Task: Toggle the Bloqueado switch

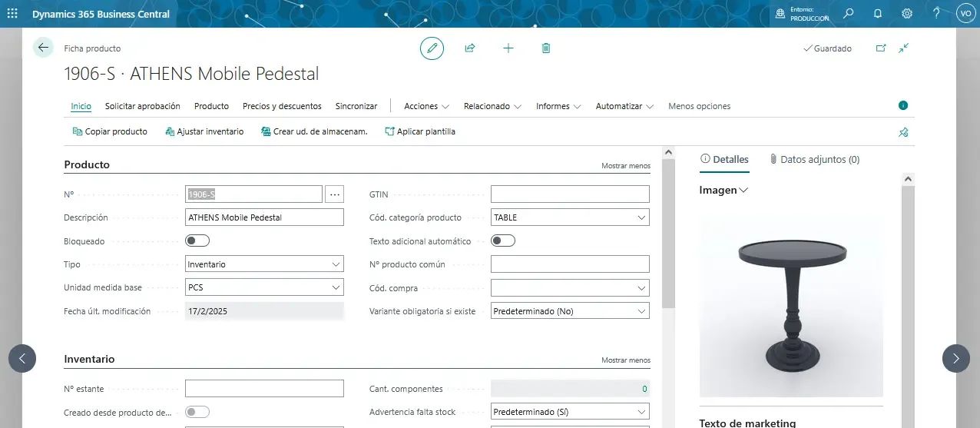Action: coord(197,241)
